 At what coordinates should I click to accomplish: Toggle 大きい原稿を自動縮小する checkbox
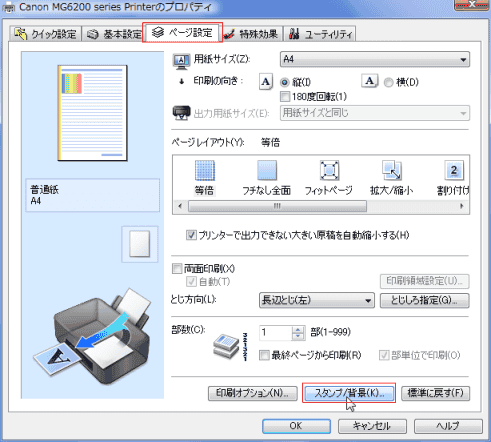191,235
